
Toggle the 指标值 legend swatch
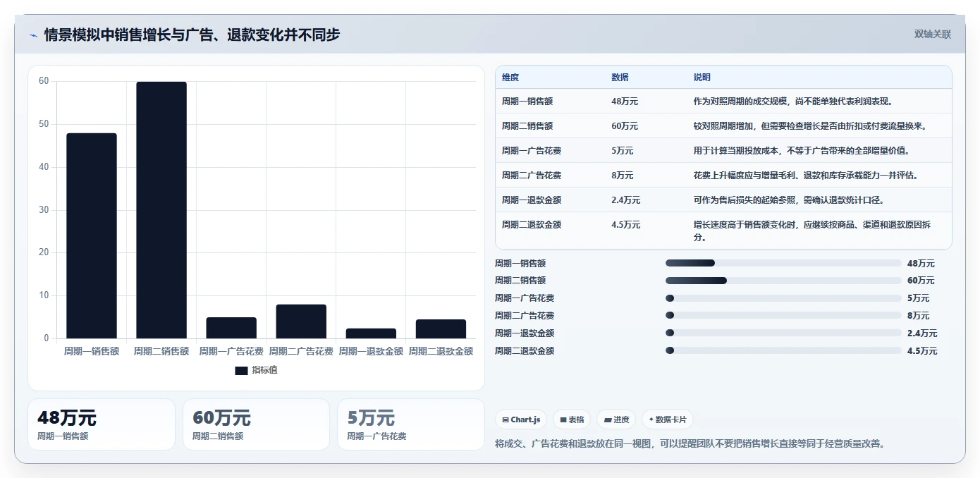click(x=241, y=370)
